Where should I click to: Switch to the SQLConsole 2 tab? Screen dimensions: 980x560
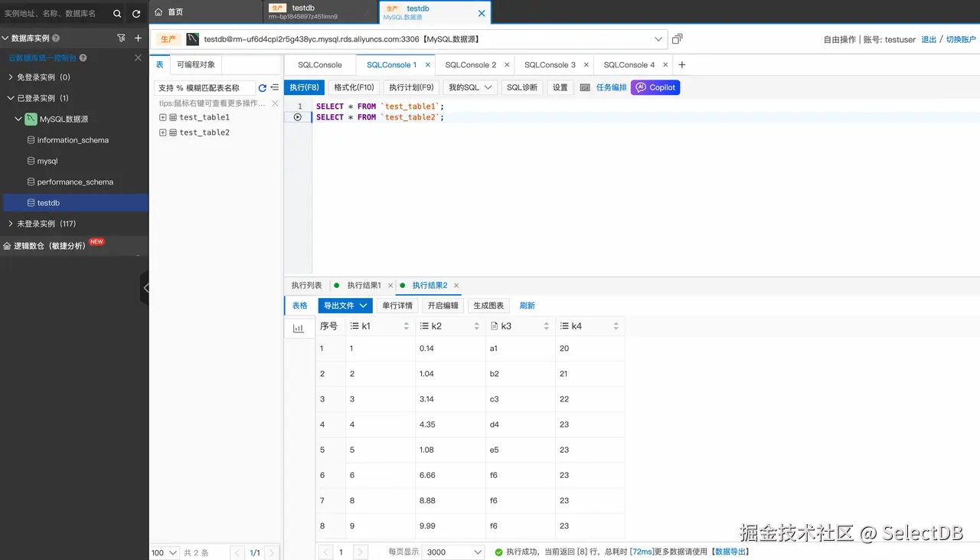tap(471, 65)
